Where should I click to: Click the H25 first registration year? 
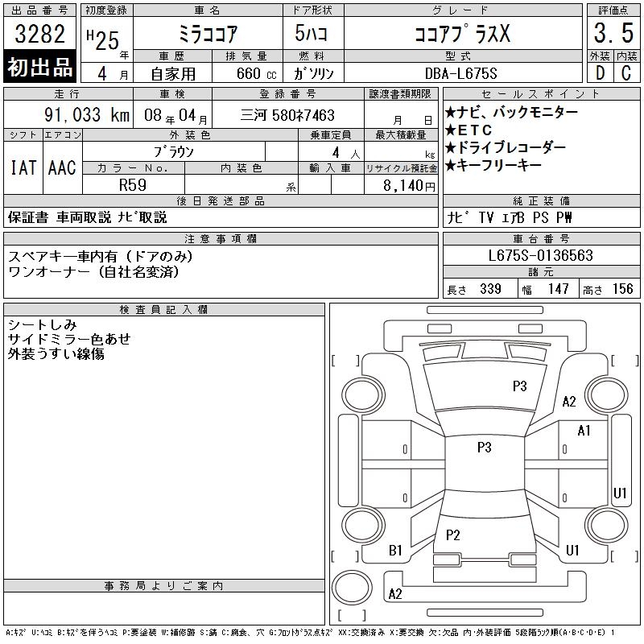click(103, 39)
